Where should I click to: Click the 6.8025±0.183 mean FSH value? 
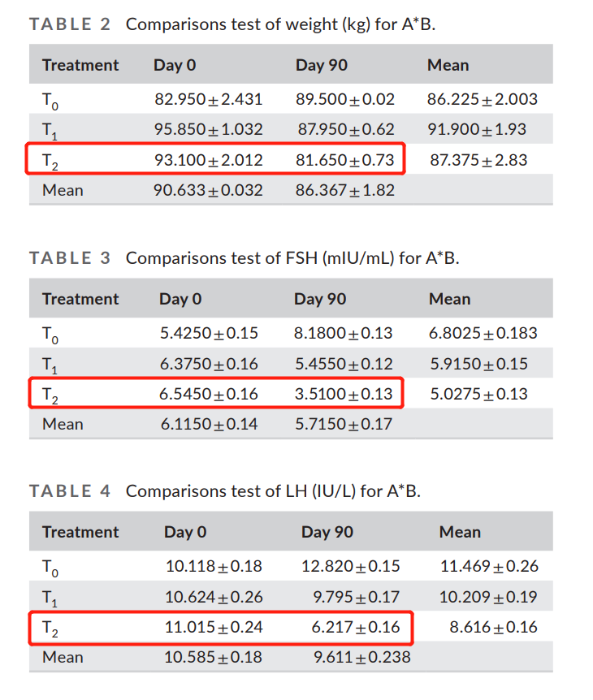(483, 333)
